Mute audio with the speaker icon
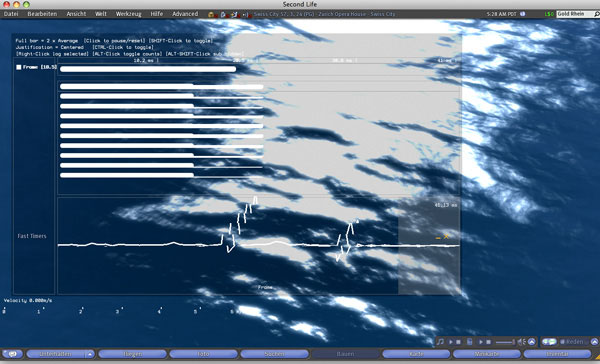 (522, 342)
